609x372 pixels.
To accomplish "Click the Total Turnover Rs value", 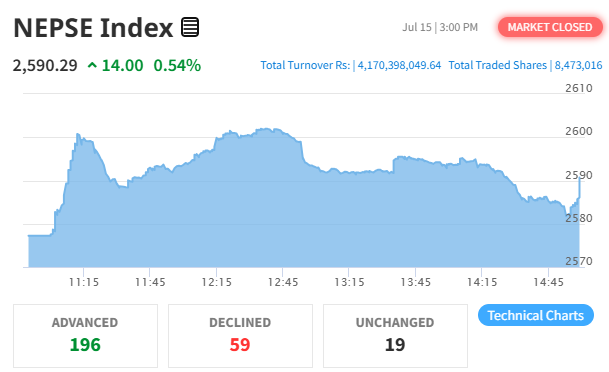I will 399,65.
